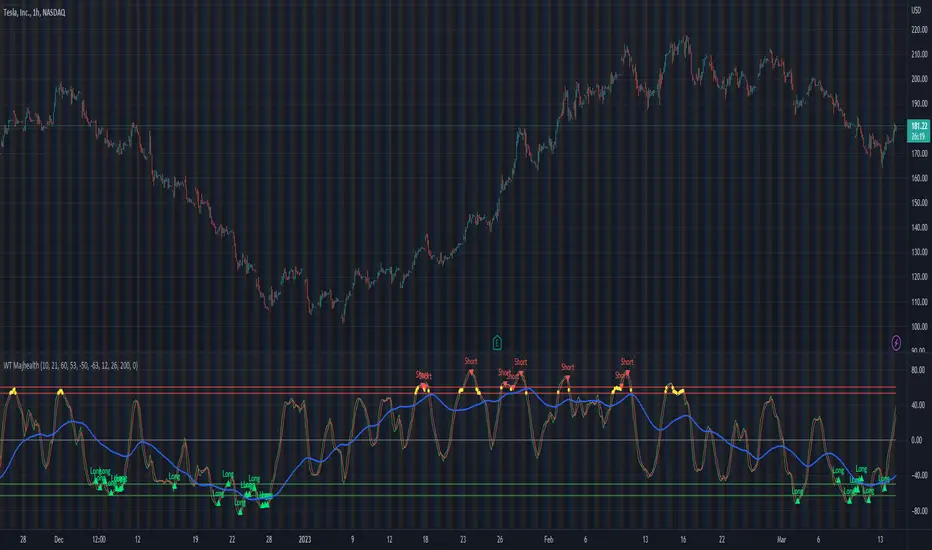Click the 120.00 price axis value
The width and height of the screenshot is (932, 550).
pyautogui.click(x=920, y=276)
